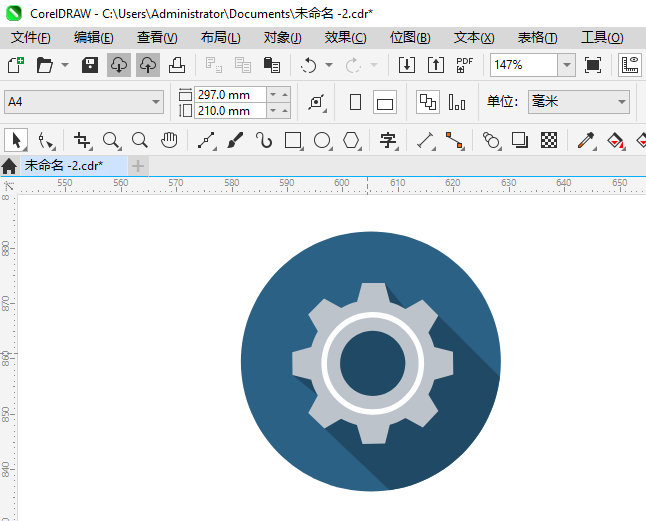The image size is (646, 521).
Task: Select the Crop tool
Action: [82, 140]
